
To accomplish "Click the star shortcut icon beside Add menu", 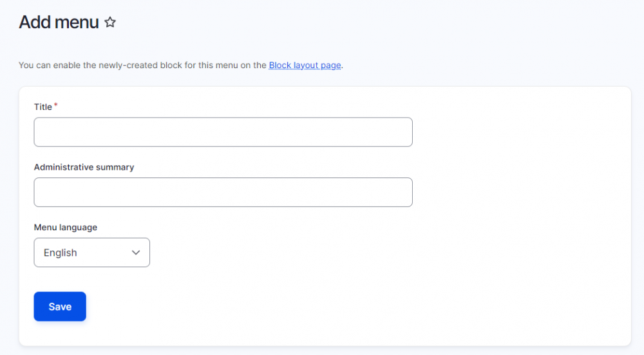I will point(110,23).
